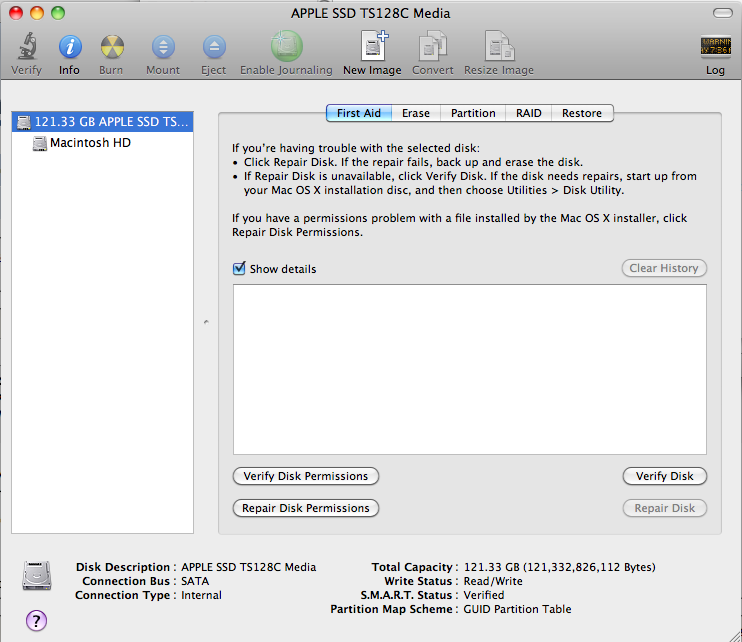Click the Convert toolbar icon
This screenshot has height=642, width=742.
coord(433,46)
